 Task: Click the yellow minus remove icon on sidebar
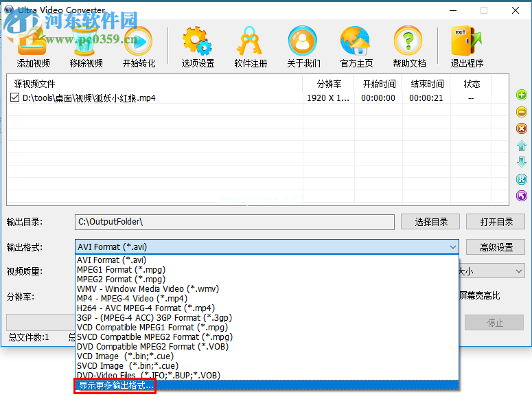coord(522,112)
